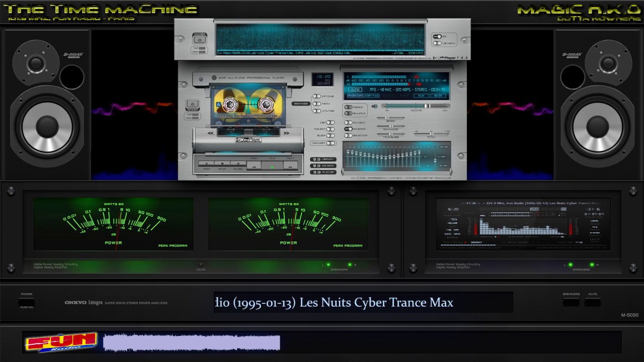Click the Enhancer slider

coord(390,126)
